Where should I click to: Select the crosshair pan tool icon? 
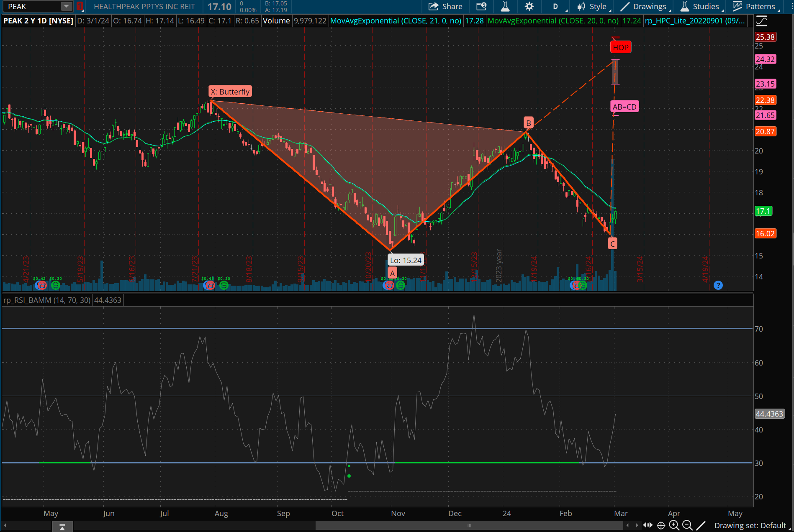(661, 525)
